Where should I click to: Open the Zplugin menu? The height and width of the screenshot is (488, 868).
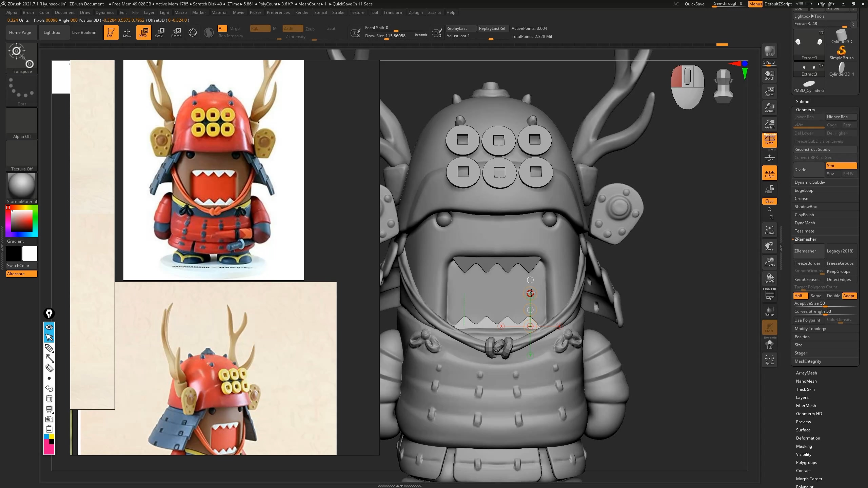(415, 13)
